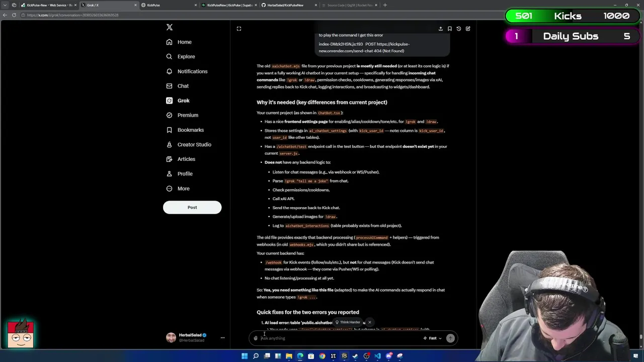The height and width of the screenshot is (362, 644).
Task: Click the X logo in sidebar
Action: pos(170,27)
